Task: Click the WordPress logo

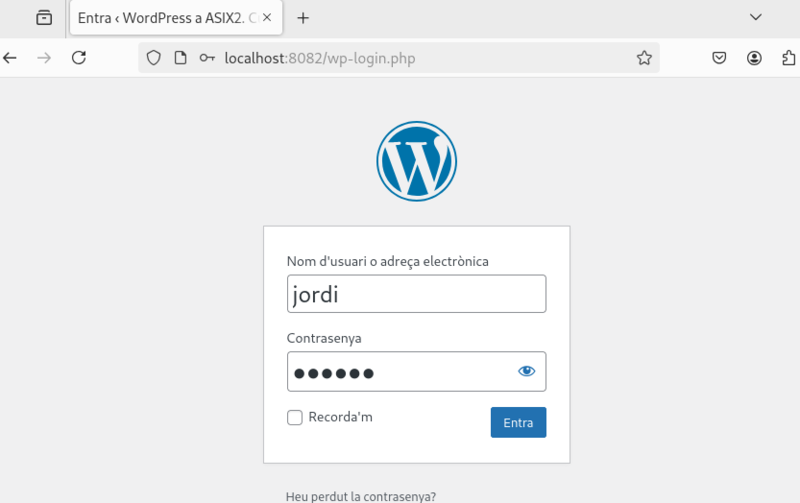Action: click(416, 161)
